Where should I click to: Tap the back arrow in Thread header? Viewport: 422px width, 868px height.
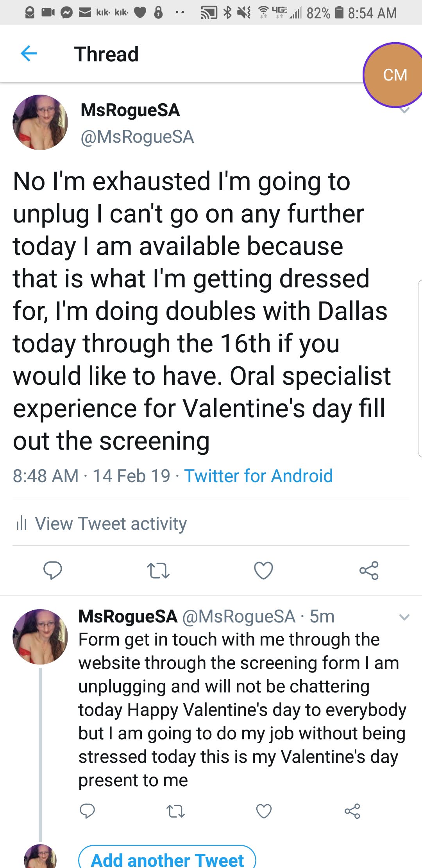pos(29,54)
